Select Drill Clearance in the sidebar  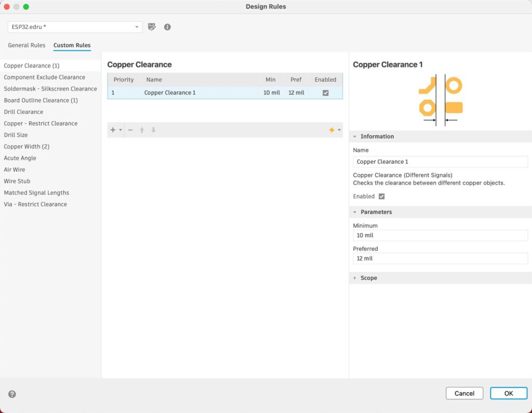coord(50,112)
